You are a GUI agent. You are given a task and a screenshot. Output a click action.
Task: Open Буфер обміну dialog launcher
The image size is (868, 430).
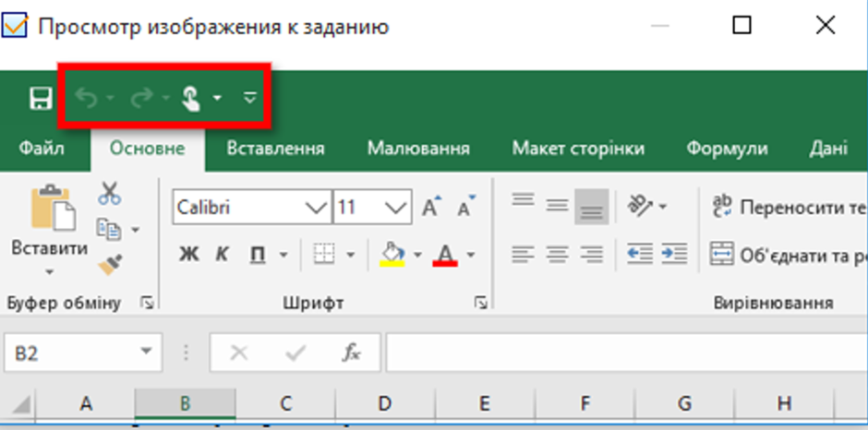click(x=147, y=302)
